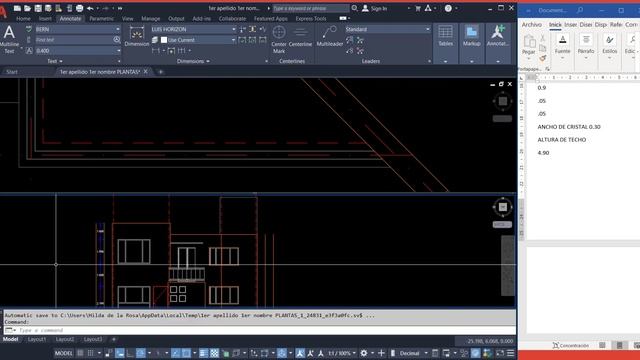Viewport: 640px width, 360px height.
Task: Toggle transparency display in status bar
Action: [x=214, y=353]
